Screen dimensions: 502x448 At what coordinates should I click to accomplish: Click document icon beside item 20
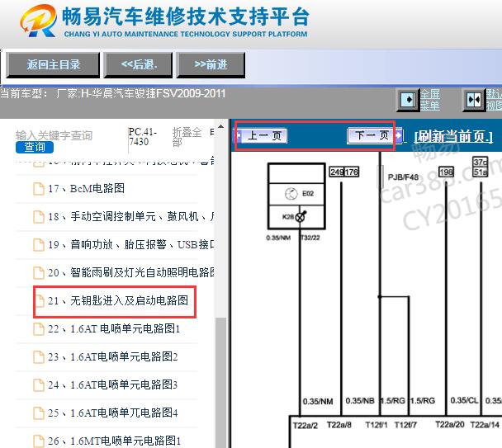coord(39,273)
